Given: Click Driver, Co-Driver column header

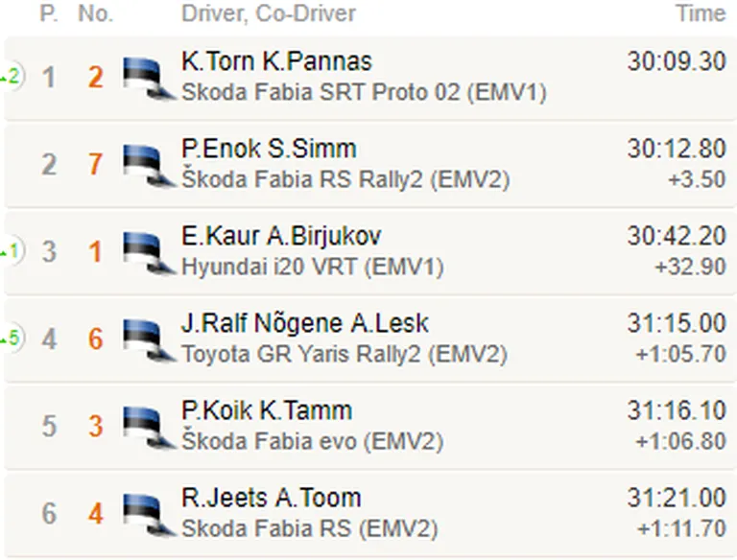Looking at the screenshot, I should (269, 13).
